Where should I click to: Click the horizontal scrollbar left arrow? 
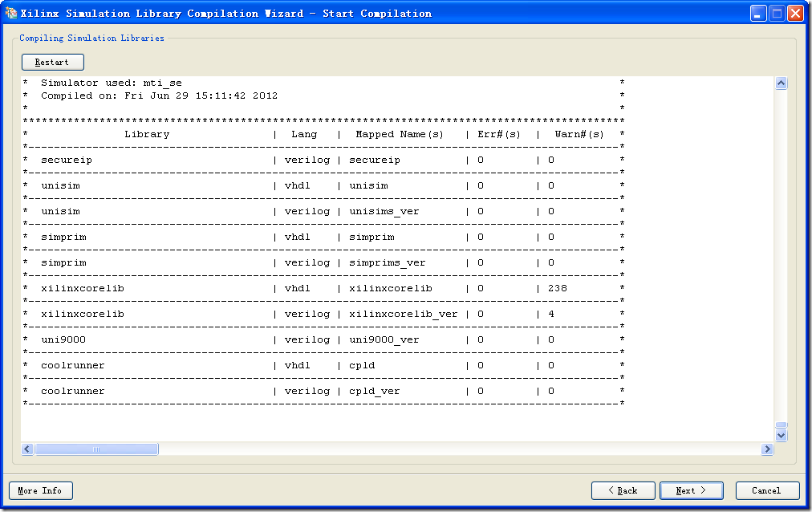point(27,449)
